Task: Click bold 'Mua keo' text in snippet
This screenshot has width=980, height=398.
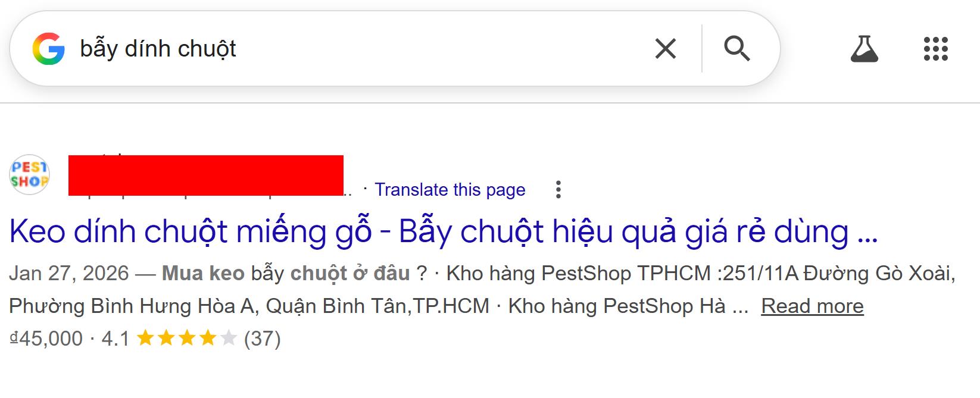Action: (x=203, y=273)
